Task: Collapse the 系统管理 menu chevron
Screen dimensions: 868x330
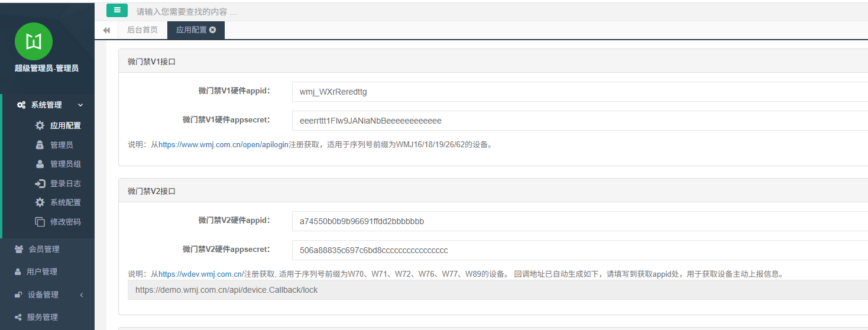Action: 80,105
